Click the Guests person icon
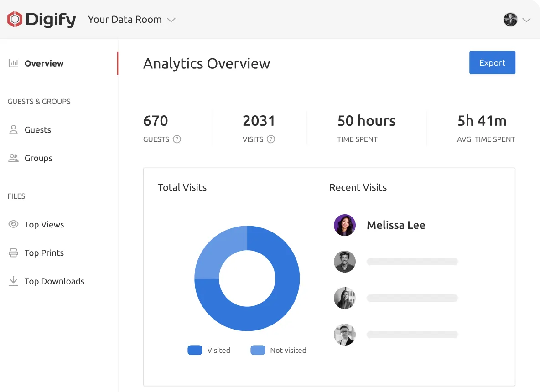The height and width of the screenshot is (392, 540). pyautogui.click(x=14, y=130)
